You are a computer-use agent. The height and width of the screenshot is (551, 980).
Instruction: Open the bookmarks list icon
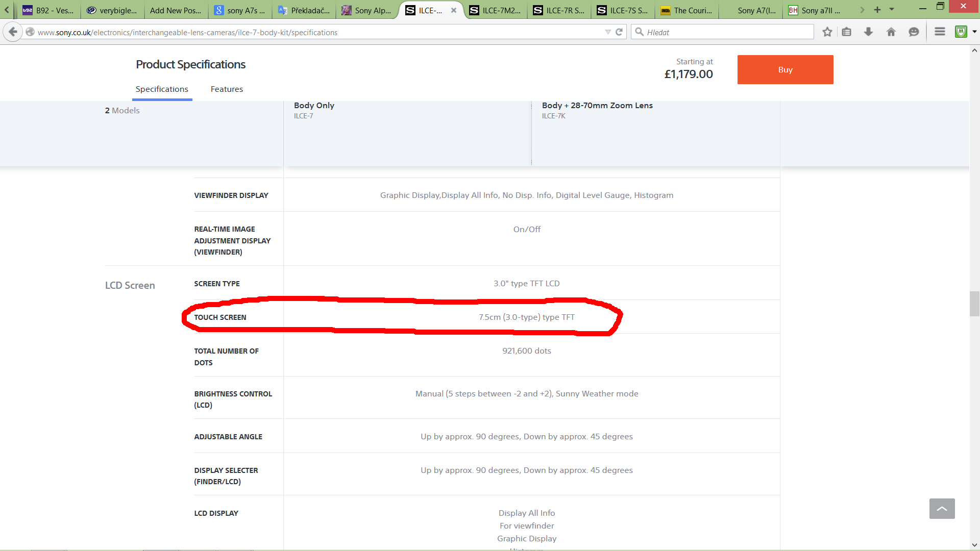click(x=847, y=32)
